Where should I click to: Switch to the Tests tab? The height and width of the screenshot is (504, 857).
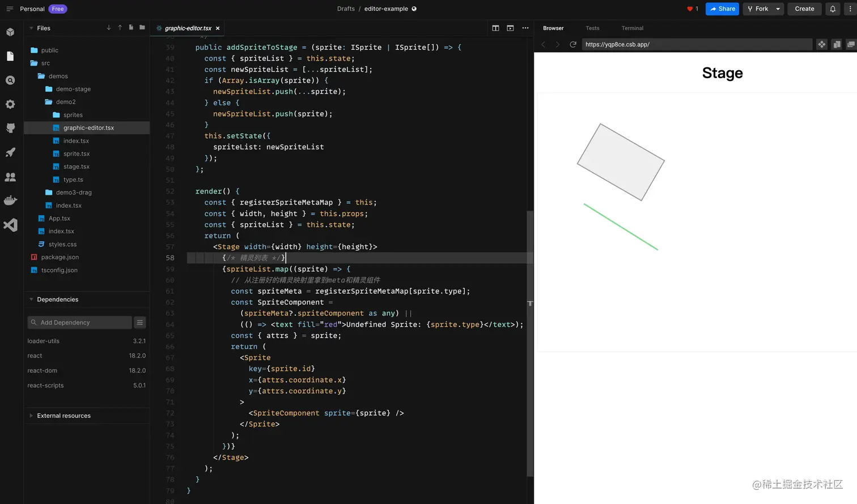[x=592, y=28]
